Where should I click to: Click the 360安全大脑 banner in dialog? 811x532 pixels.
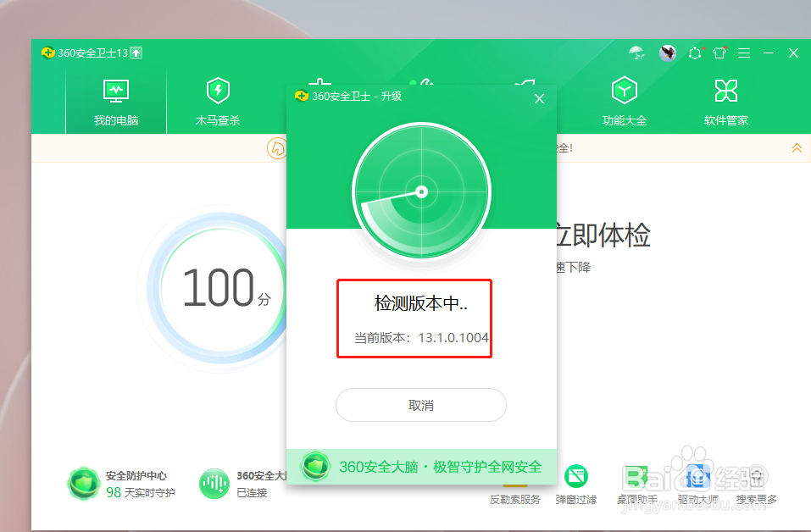[421, 467]
